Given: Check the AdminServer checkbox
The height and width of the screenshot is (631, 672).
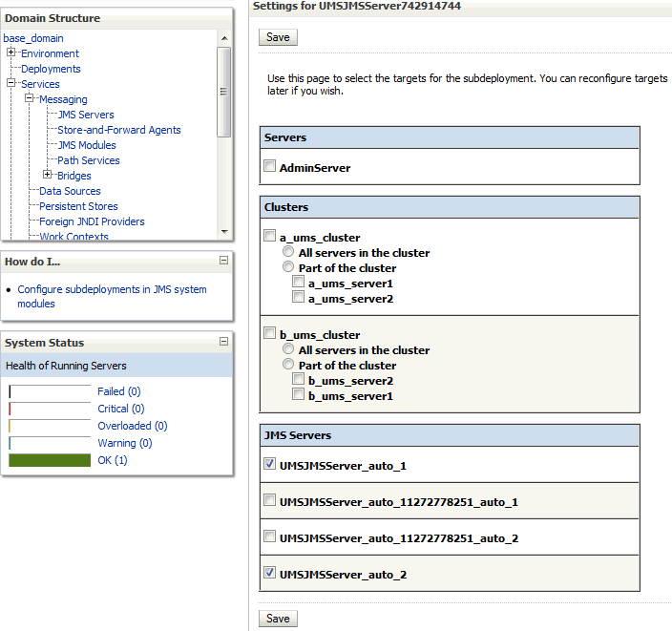Looking at the screenshot, I should coord(269,166).
